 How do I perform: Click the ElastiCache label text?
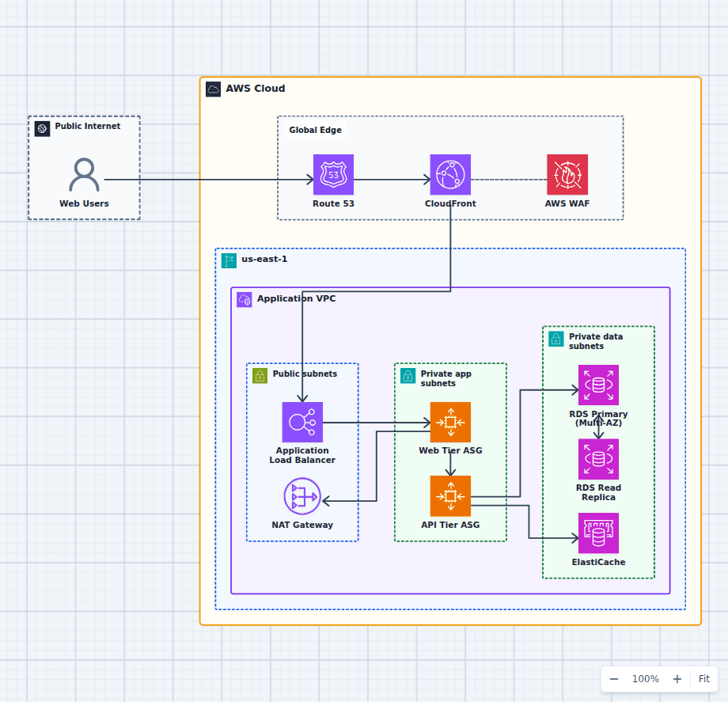[598, 562]
